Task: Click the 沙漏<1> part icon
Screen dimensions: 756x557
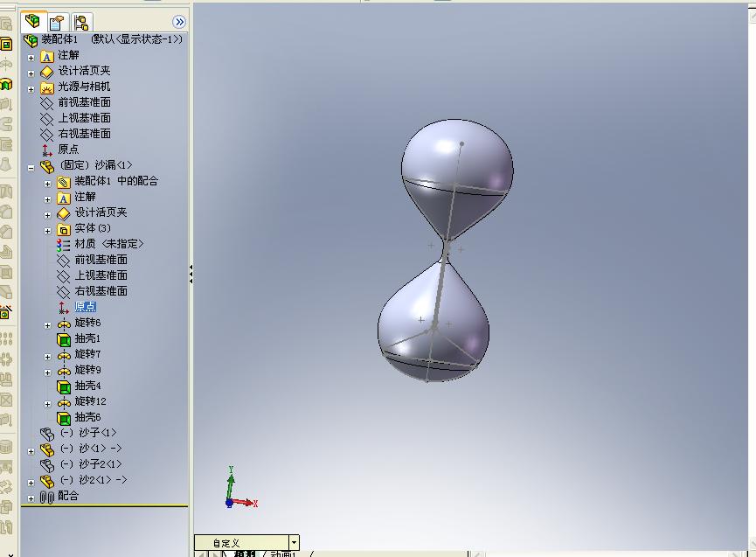Action: point(47,166)
